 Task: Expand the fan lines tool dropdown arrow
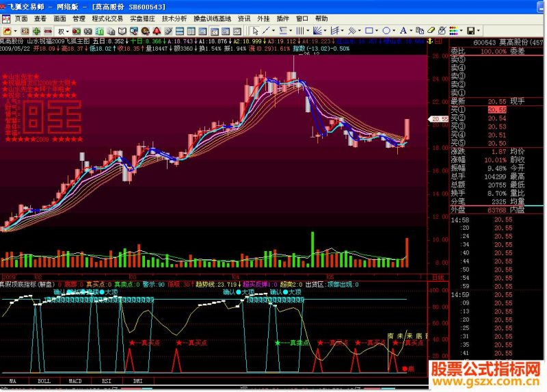pos(325,31)
